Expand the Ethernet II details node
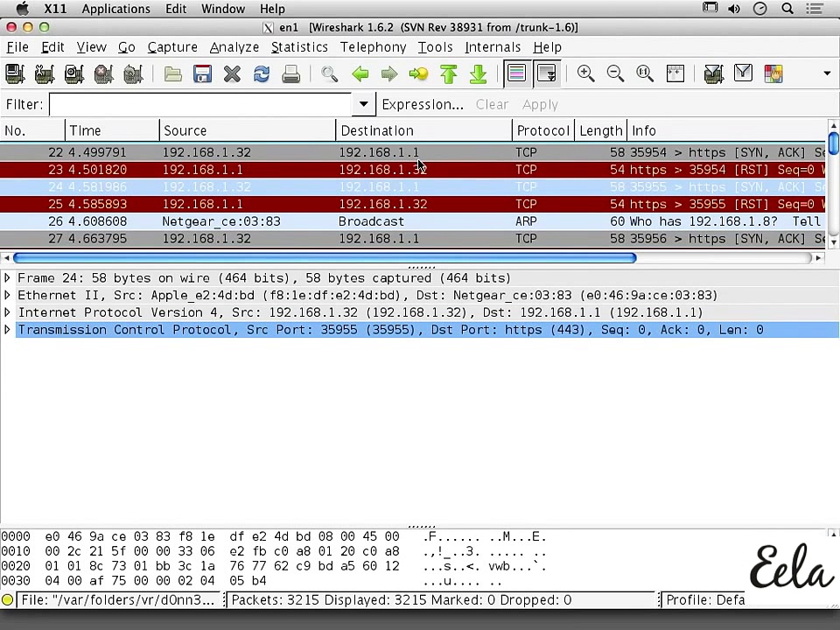 (x=8, y=295)
